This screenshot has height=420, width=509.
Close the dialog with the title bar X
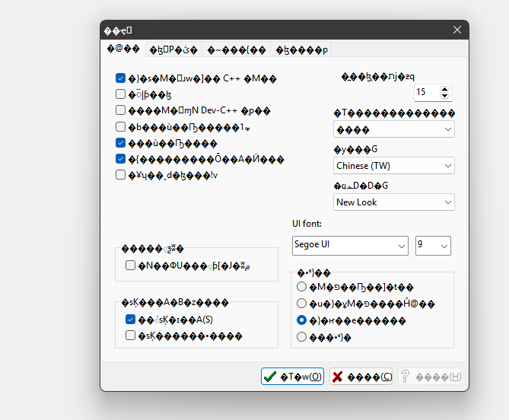pyautogui.click(x=457, y=30)
